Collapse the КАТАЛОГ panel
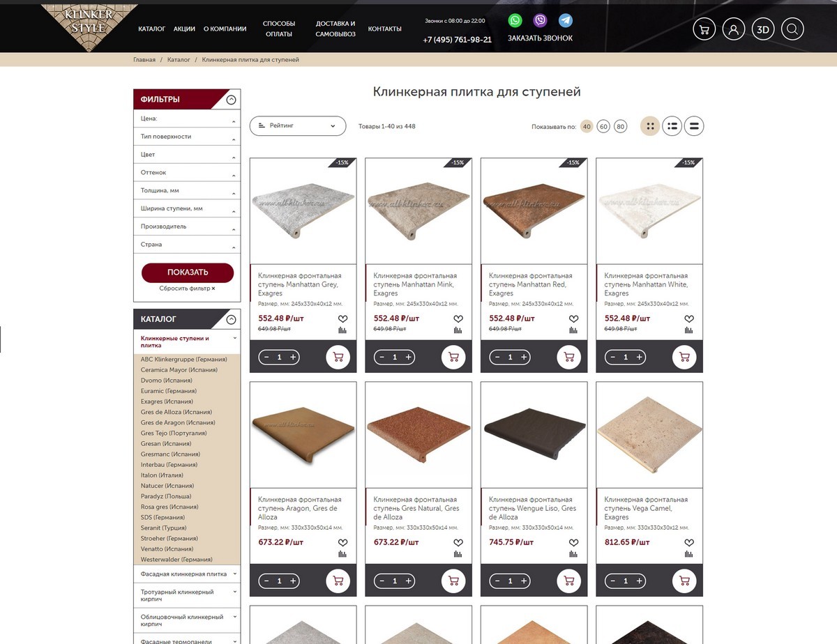This screenshot has width=837, height=644. (x=232, y=320)
